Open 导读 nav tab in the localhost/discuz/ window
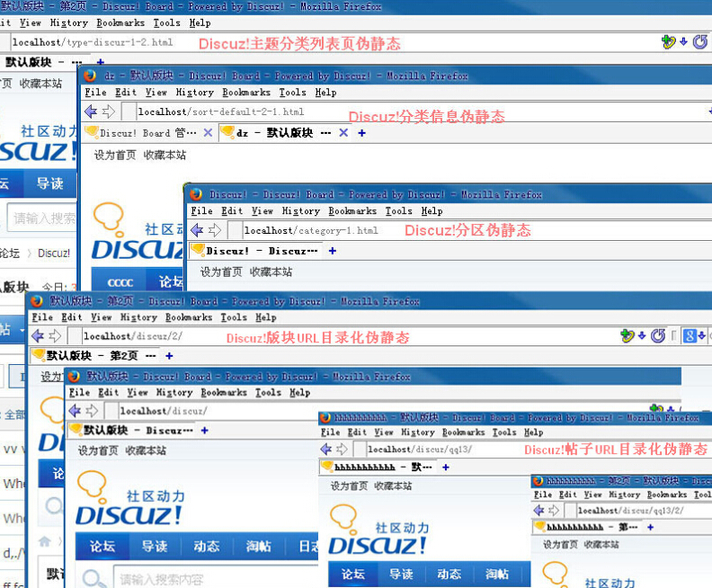The image size is (712, 588). click(155, 547)
